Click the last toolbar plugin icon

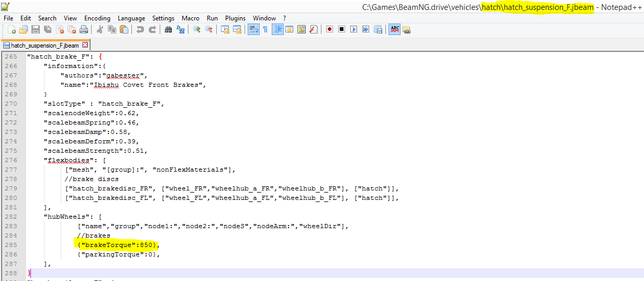(x=406, y=29)
